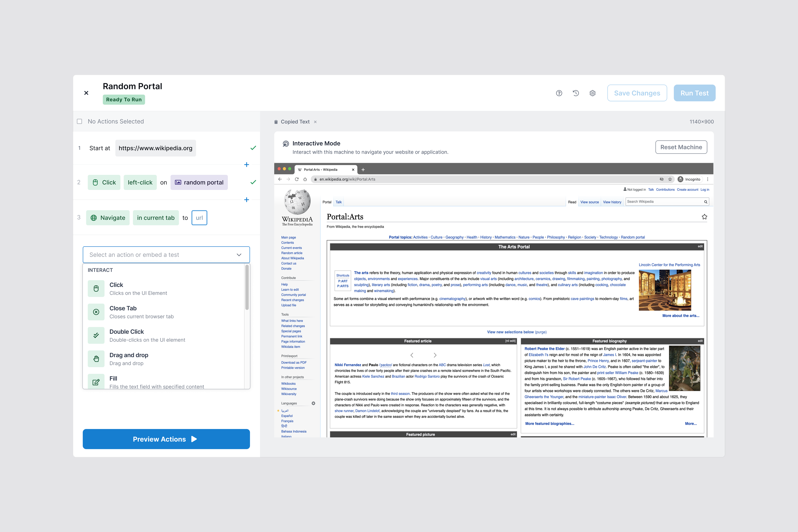
Task: Click the Start at URL input field
Action: tap(155, 148)
